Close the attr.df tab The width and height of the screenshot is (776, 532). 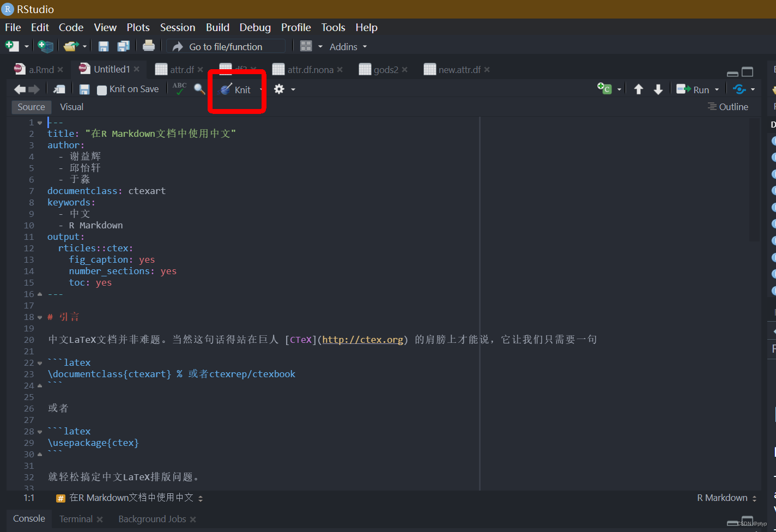pos(201,70)
